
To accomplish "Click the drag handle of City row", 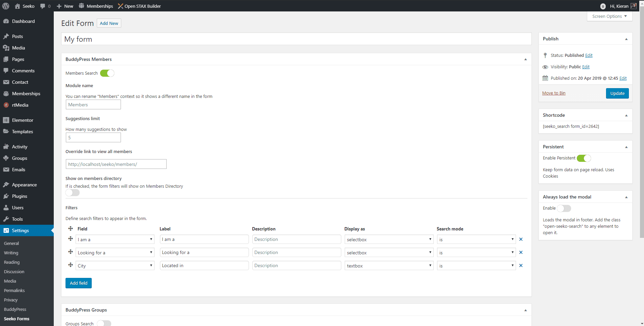I will (71, 265).
